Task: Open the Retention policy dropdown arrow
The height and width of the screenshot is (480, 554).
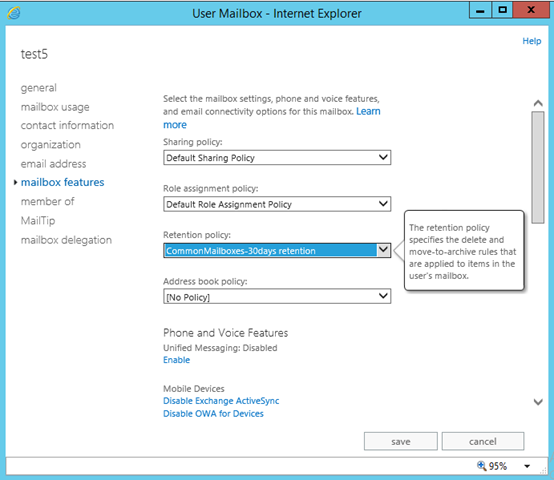Action: tap(383, 250)
